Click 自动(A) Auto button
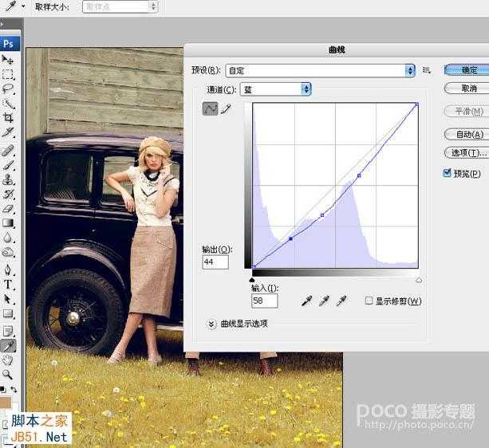This screenshot has width=489, height=448. click(467, 134)
